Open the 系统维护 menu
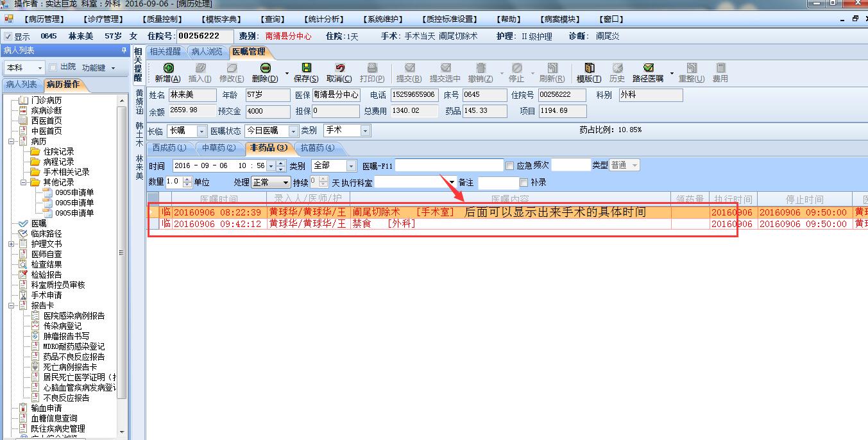This screenshot has height=440, width=868. [384, 19]
